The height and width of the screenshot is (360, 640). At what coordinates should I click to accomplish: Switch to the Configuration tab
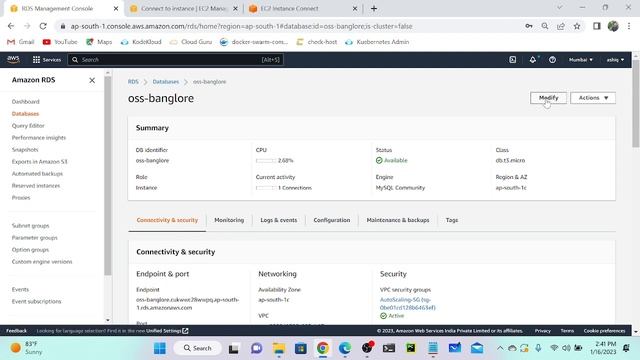pos(331,220)
